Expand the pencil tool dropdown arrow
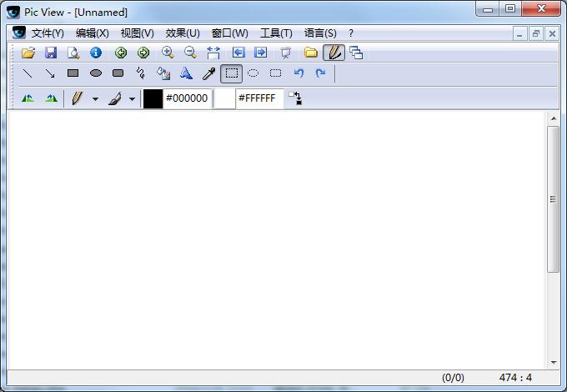 coord(95,98)
